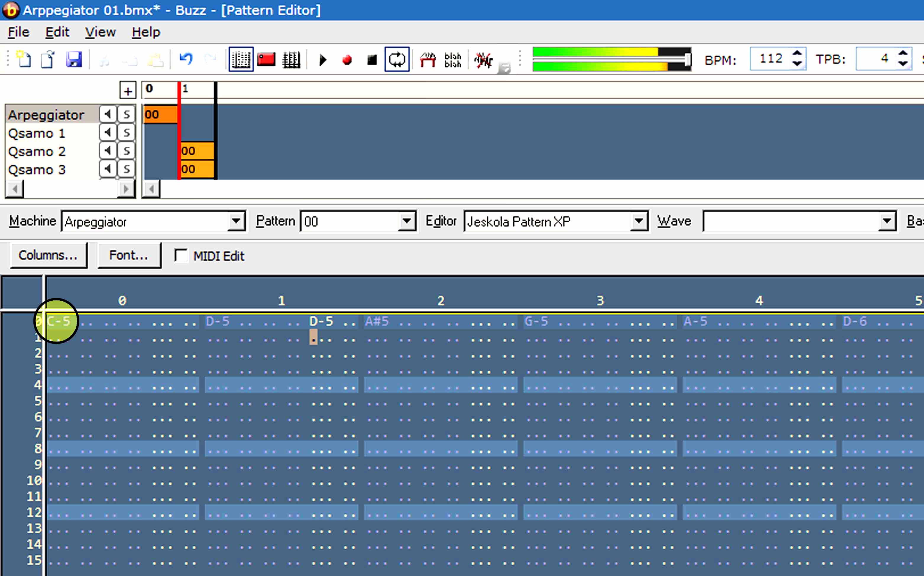Toggle the Loop playback icon
Viewport: 924px width, 576px height.
pyautogui.click(x=397, y=59)
